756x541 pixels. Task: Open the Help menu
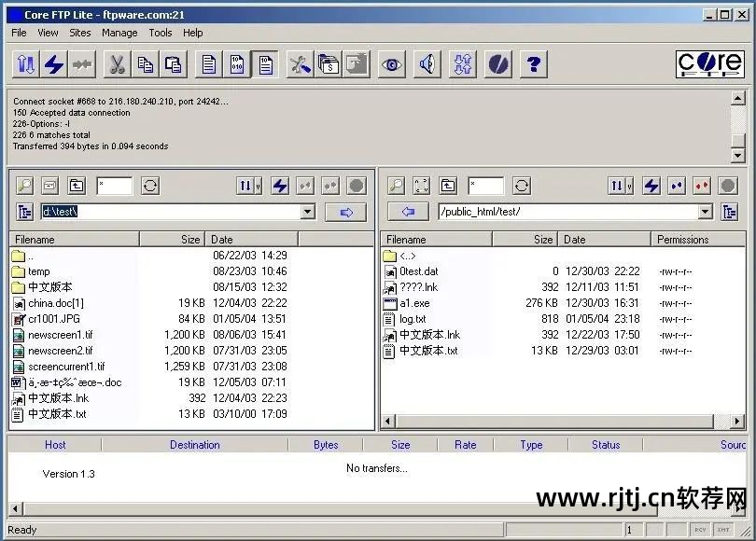click(193, 33)
